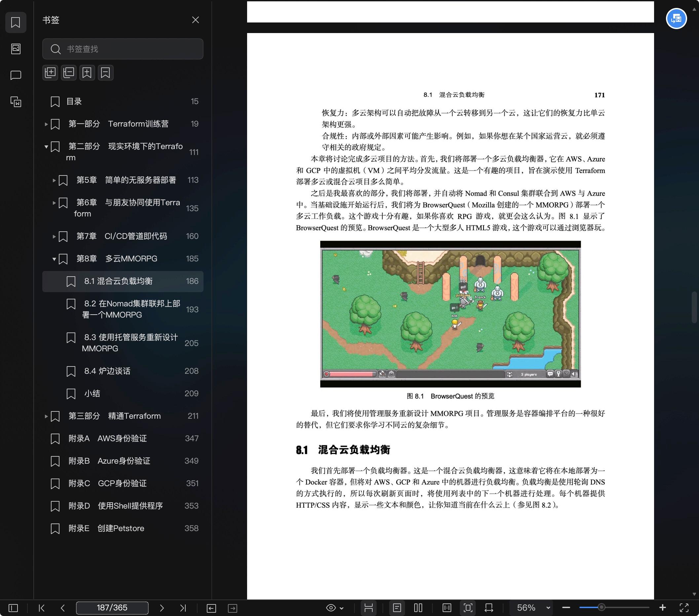Expand 第5章 简单的无服务器部署
Image resolution: width=699 pixels, height=616 pixels.
pyautogui.click(x=54, y=180)
